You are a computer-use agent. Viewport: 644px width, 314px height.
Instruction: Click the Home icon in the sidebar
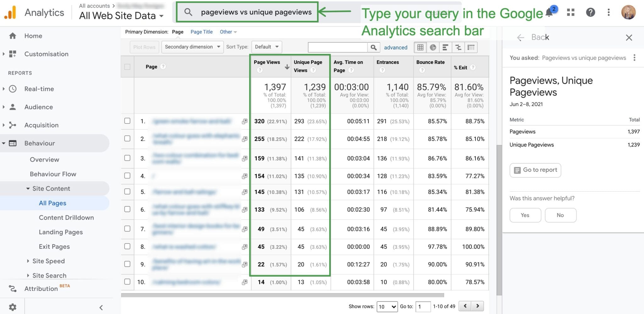(13, 36)
